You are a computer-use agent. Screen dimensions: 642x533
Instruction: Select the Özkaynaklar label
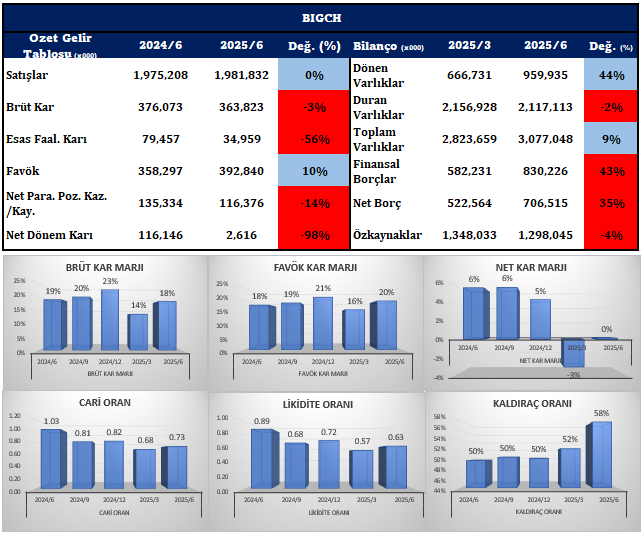(387, 235)
